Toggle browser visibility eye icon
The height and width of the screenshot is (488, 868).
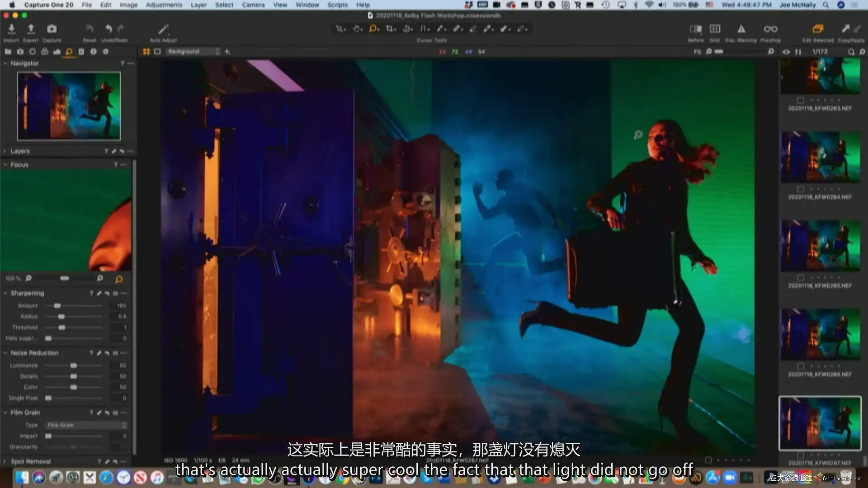pyautogui.click(x=786, y=52)
